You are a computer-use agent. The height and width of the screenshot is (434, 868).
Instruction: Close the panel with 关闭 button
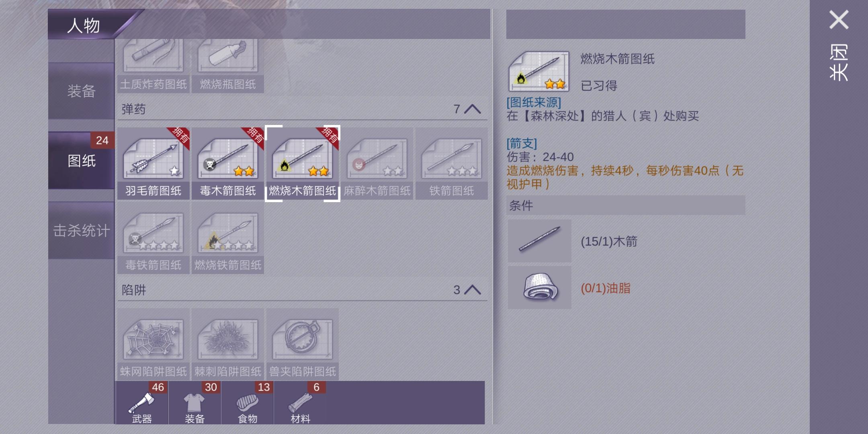coord(839,44)
